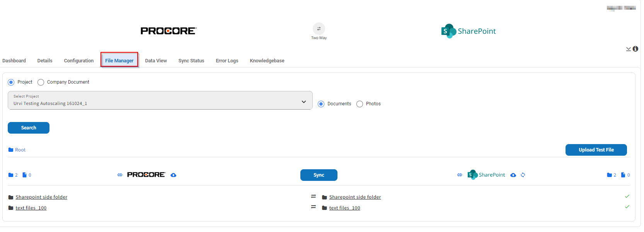The image size is (644, 232).
Task: Select the Photos radio button
Action: (360, 104)
